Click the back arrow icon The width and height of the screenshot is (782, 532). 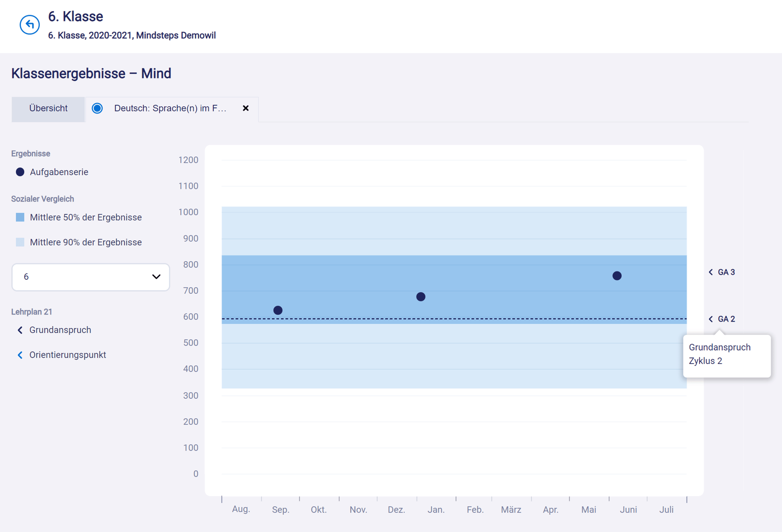click(30, 25)
